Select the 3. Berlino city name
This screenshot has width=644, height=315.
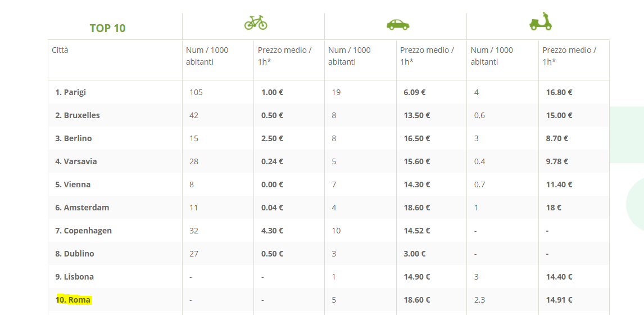[74, 138]
